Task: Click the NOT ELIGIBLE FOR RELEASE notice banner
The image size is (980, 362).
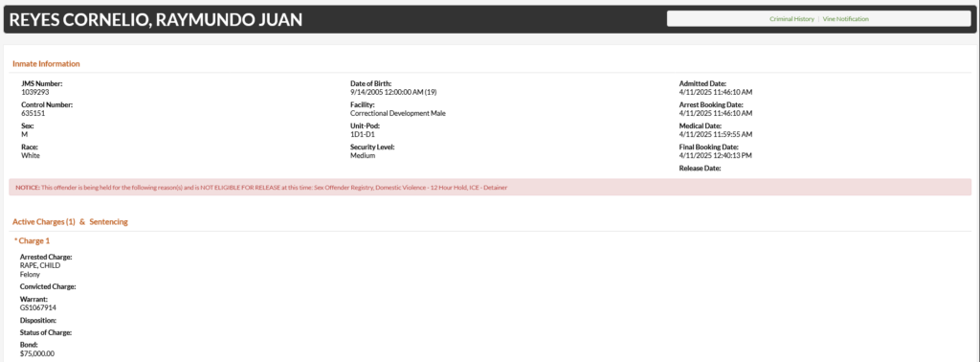Action: 490,187
